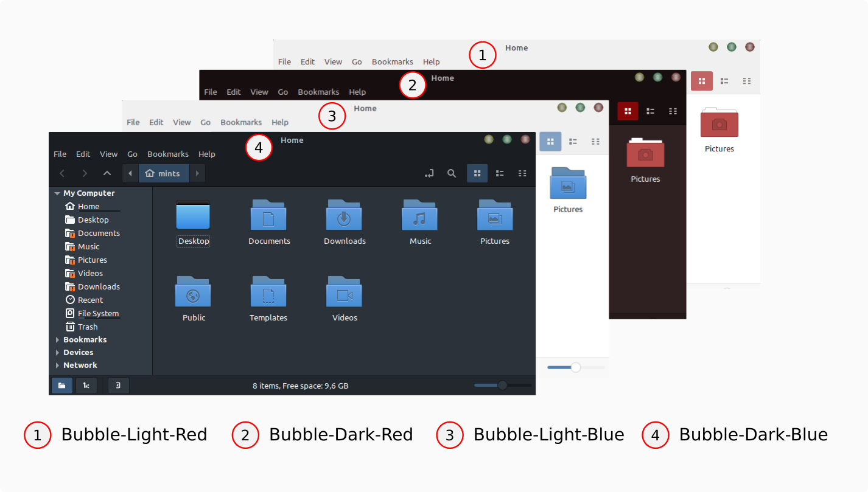The height and width of the screenshot is (492, 868).
Task: Open Trash in the sidebar
Action: point(82,327)
